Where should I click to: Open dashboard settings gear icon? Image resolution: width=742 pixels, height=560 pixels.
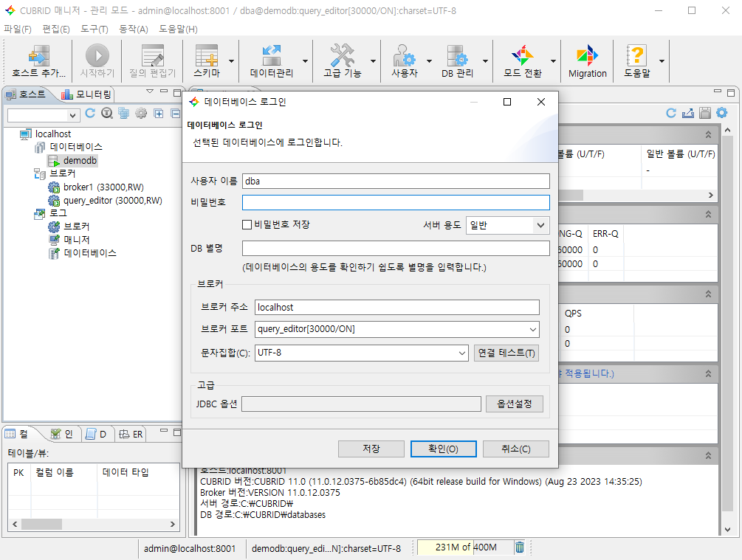(x=721, y=113)
